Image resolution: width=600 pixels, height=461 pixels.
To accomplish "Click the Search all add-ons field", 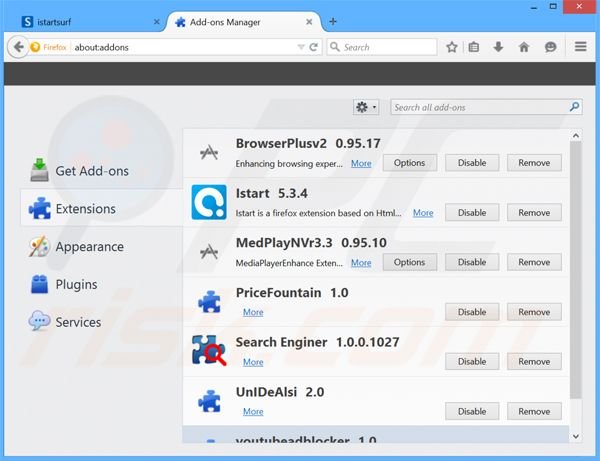I will (x=480, y=107).
